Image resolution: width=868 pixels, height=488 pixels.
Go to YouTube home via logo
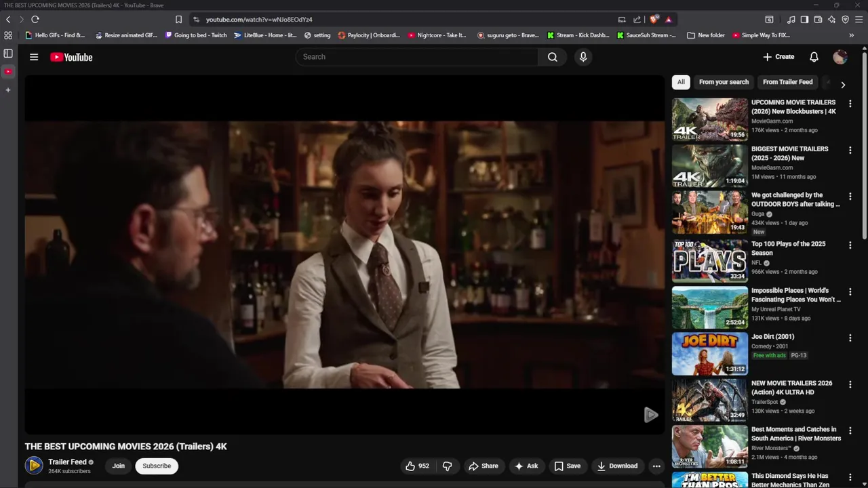click(71, 57)
